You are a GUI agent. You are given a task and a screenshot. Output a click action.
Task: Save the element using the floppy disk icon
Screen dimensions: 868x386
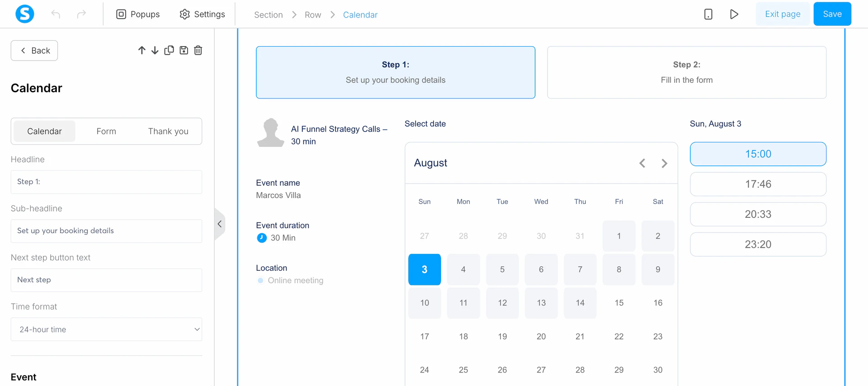pos(184,50)
